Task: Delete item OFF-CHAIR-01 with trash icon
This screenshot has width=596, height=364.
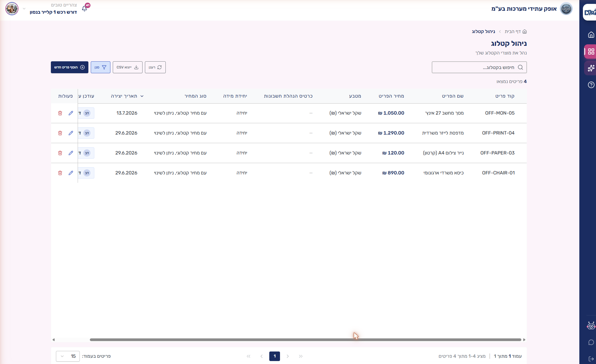Action: tap(60, 173)
